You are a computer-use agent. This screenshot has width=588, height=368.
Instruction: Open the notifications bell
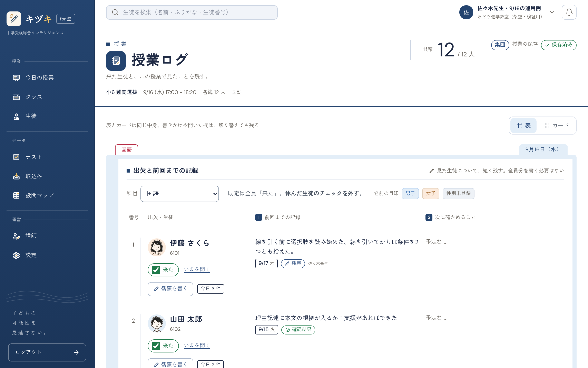[569, 12]
